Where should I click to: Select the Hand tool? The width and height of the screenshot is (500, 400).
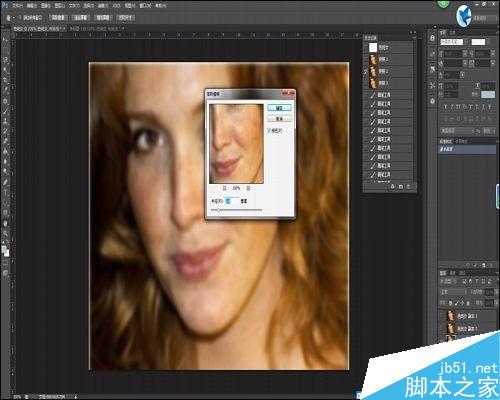pyautogui.click(x=5, y=223)
